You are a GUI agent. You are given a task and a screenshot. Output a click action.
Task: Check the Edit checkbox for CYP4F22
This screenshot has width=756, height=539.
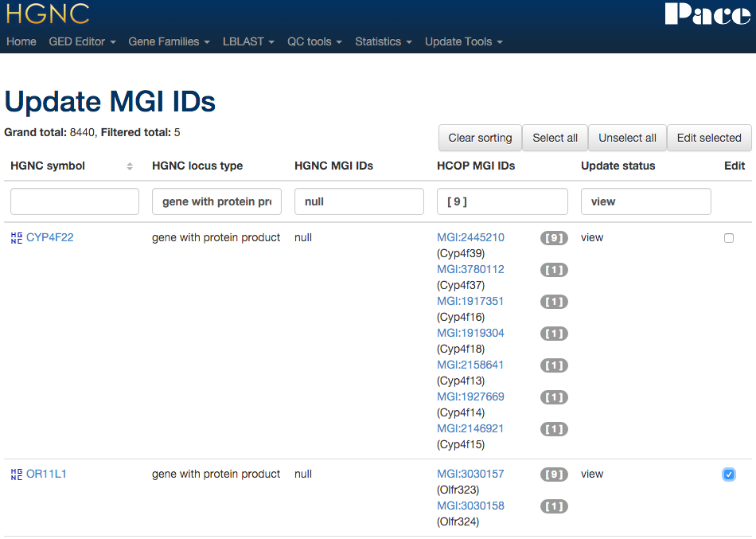pos(729,238)
